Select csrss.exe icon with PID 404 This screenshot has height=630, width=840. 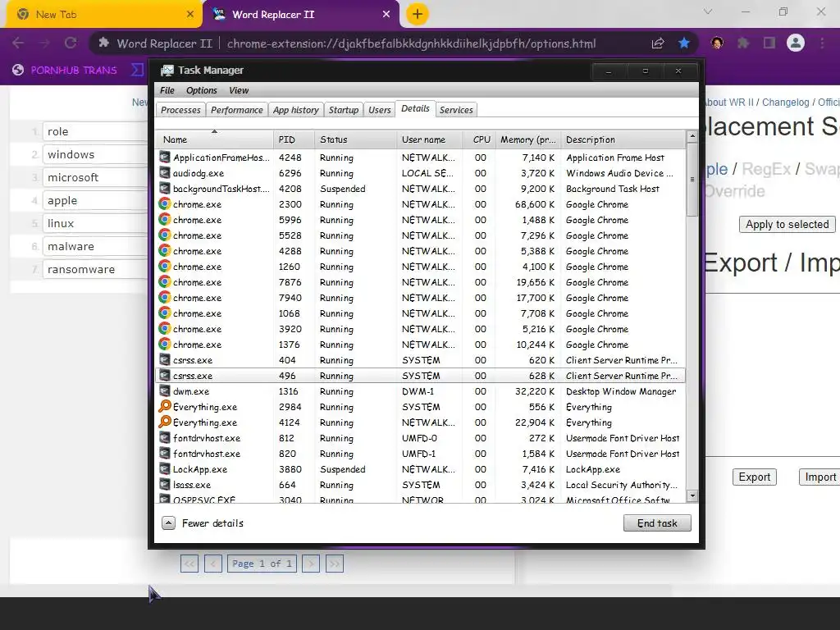pos(164,360)
